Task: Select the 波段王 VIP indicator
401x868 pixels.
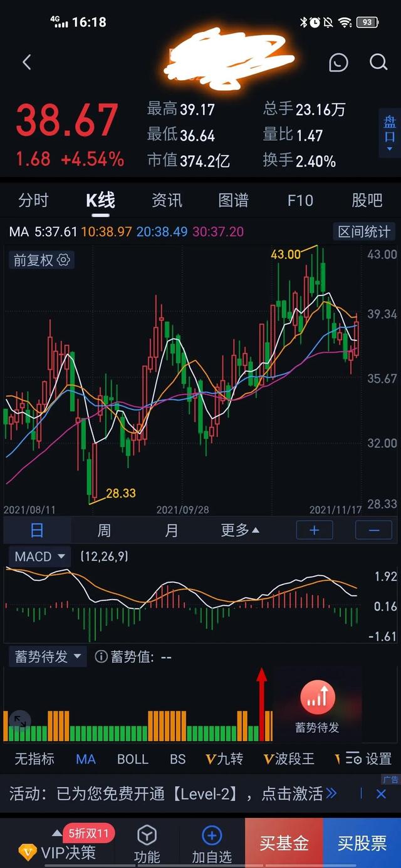Action: (289, 759)
